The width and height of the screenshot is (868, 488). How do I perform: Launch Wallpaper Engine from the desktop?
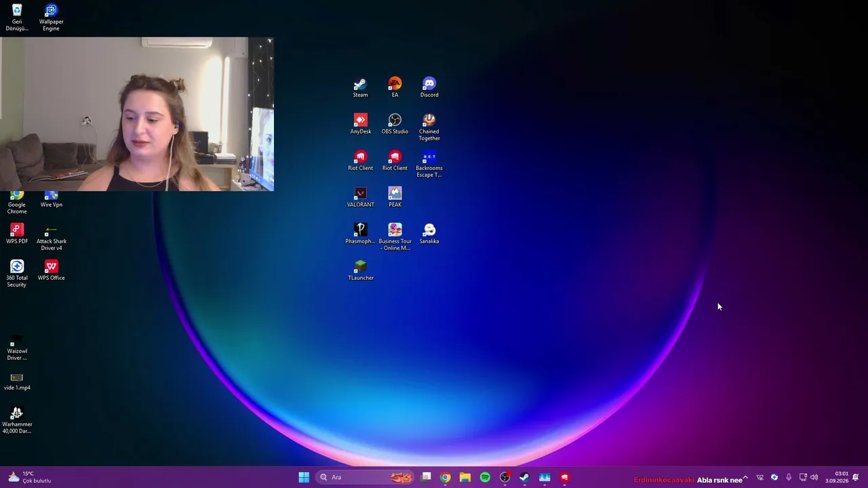51,18
